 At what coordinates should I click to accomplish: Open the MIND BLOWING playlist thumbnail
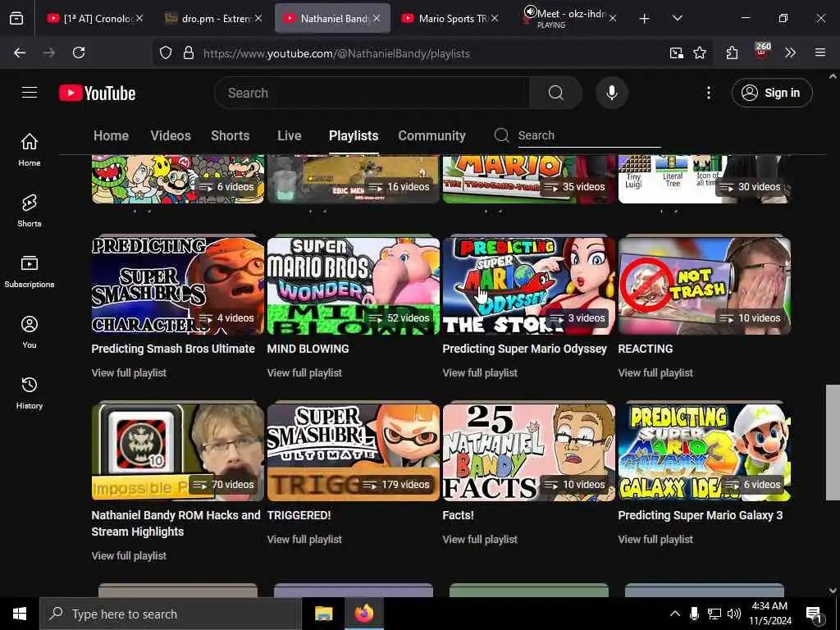(354, 285)
